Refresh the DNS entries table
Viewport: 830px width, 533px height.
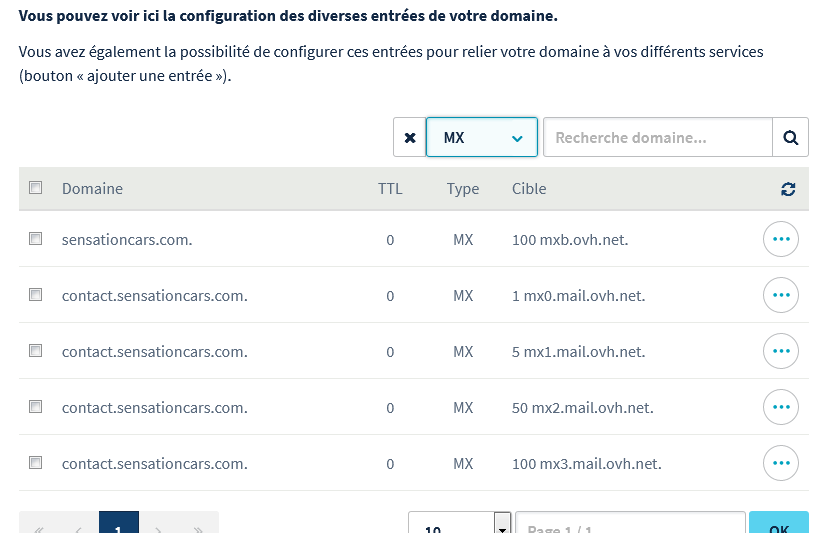pyautogui.click(x=788, y=189)
